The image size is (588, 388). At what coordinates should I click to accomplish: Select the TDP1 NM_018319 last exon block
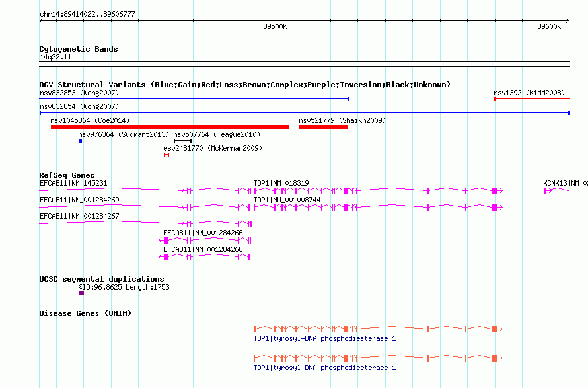click(495, 191)
